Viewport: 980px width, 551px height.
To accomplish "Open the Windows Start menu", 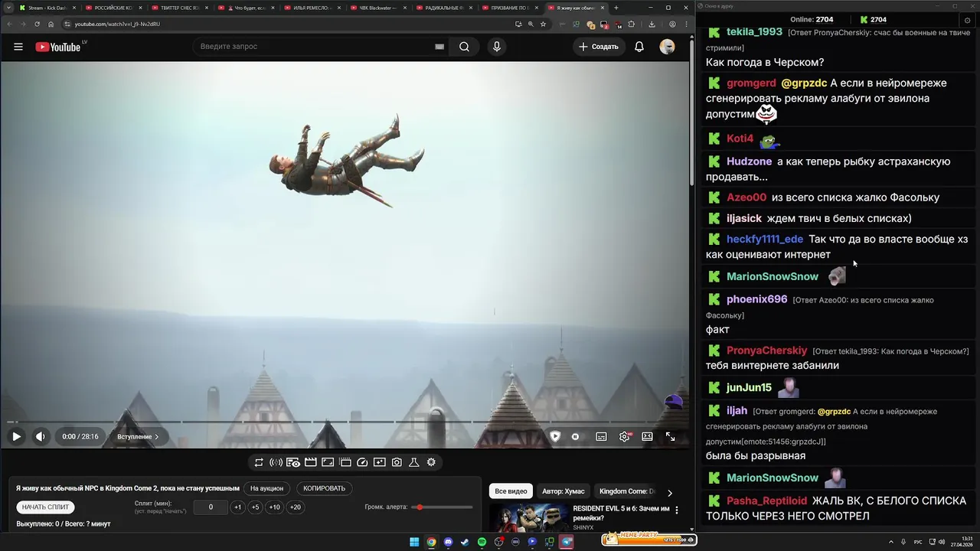I will coord(414,542).
